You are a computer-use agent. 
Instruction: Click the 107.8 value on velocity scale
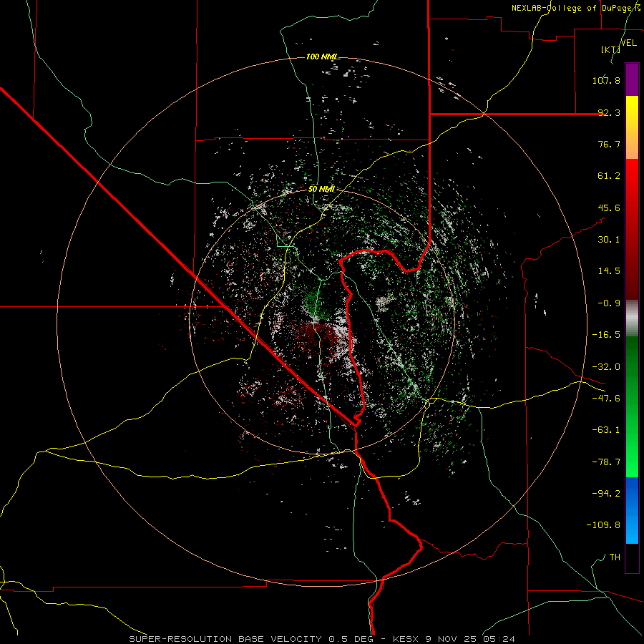[606, 80]
